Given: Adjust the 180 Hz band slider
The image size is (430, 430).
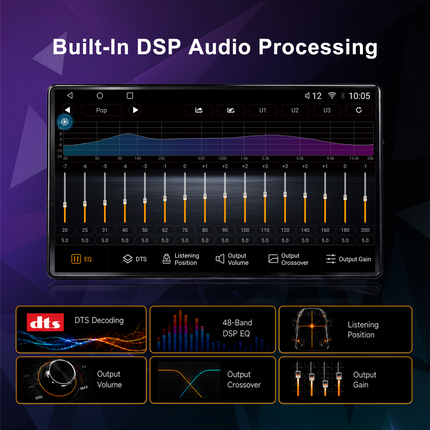Looking at the screenshot, I should tap(345, 197).
